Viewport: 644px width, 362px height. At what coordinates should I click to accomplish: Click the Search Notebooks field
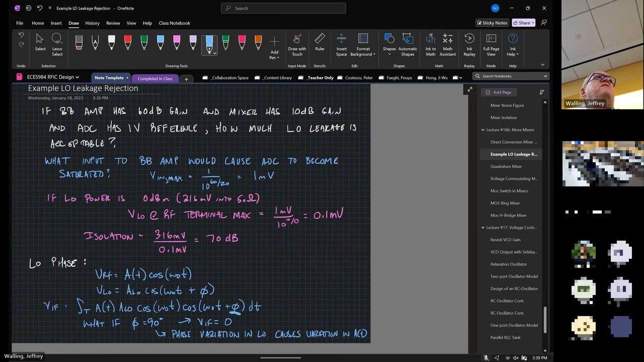pos(510,76)
